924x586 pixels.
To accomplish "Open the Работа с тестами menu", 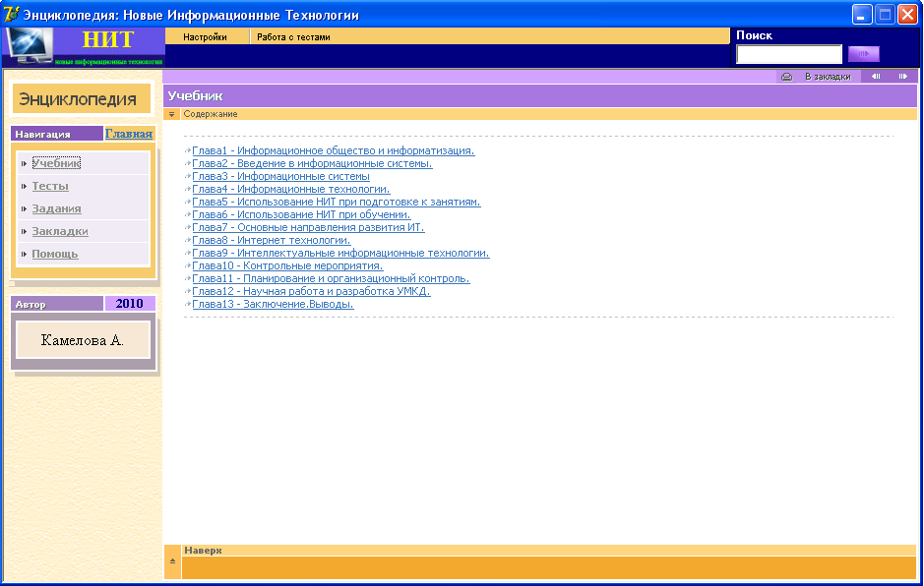I will (x=293, y=36).
